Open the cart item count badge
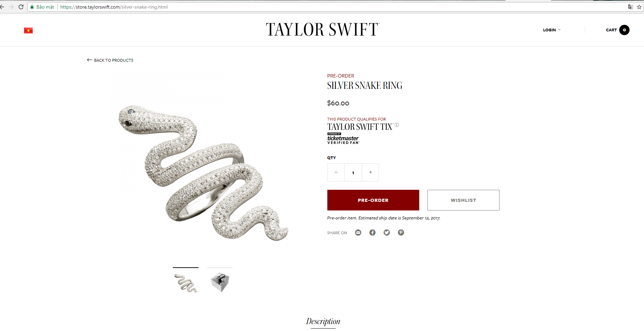The width and height of the screenshot is (644, 331). pos(624,30)
